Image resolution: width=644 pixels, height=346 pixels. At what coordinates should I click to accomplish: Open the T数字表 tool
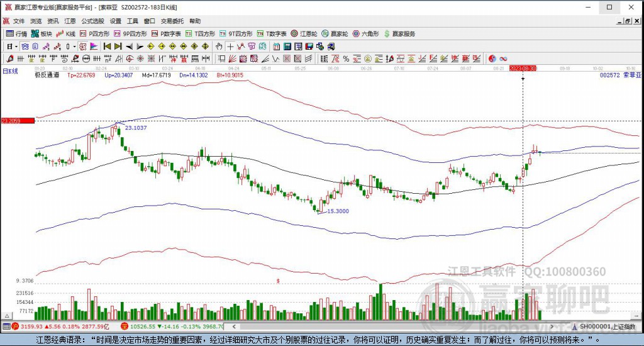point(272,34)
